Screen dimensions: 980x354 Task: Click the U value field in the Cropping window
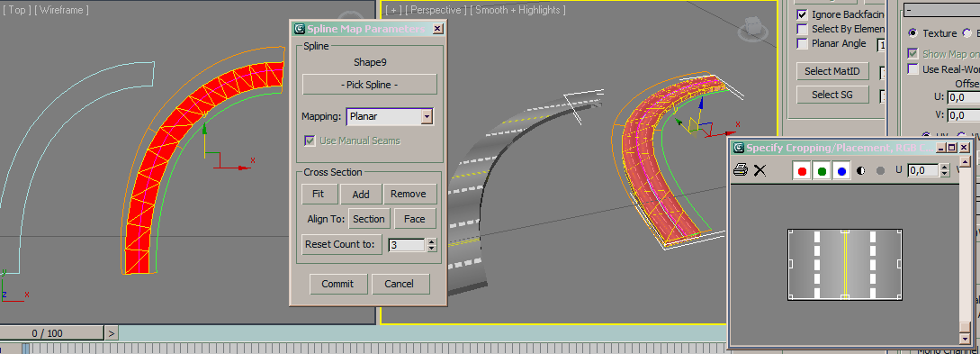[922, 170]
